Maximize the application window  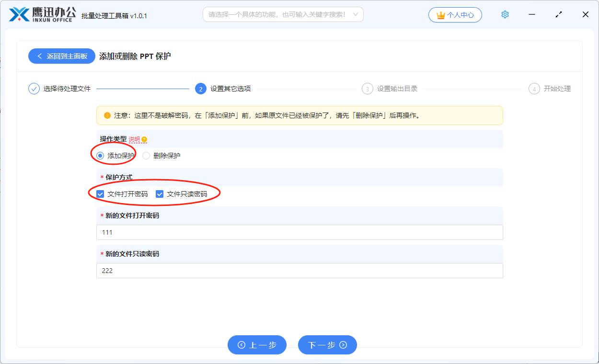click(559, 14)
